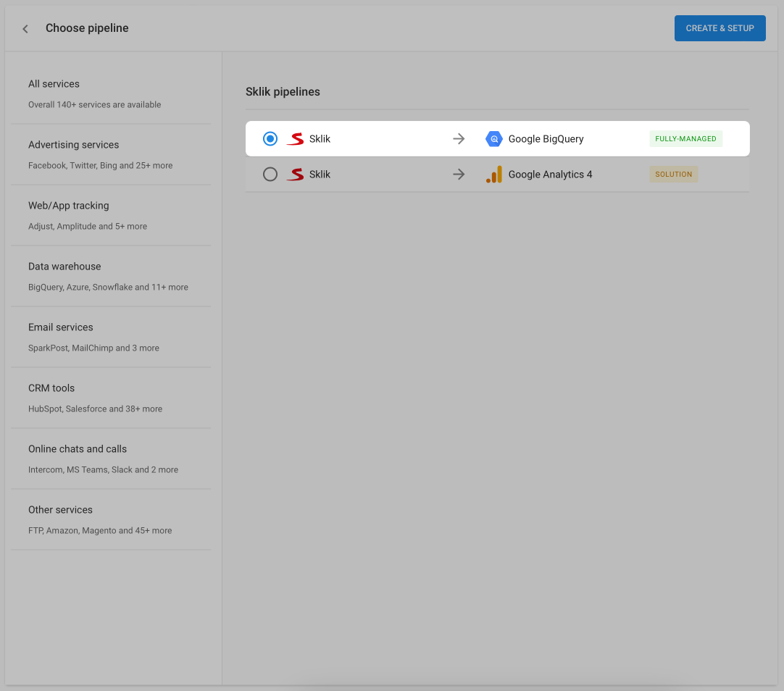
Task: Open the Advertising services category
Action: [x=111, y=154]
